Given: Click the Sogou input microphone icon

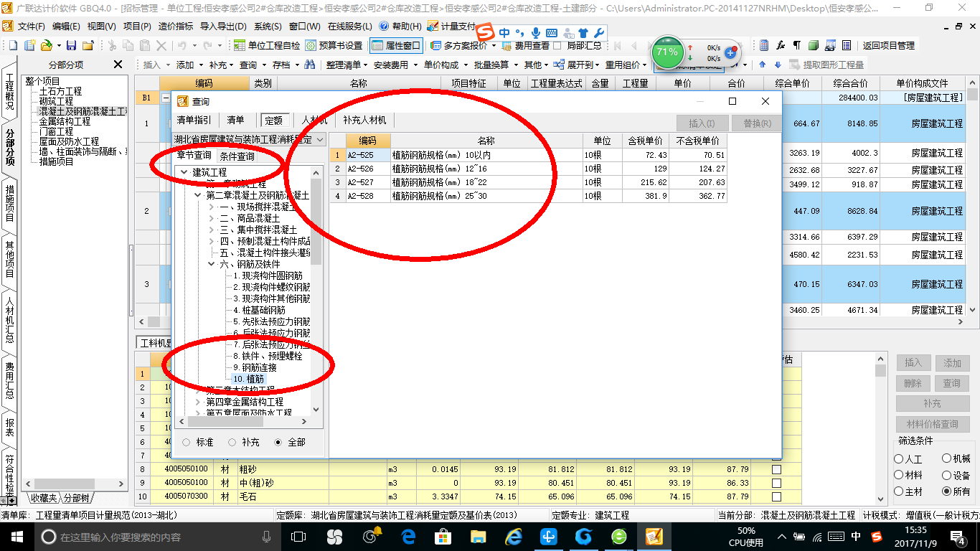Looking at the screenshot, I should (x=536, y=33).
